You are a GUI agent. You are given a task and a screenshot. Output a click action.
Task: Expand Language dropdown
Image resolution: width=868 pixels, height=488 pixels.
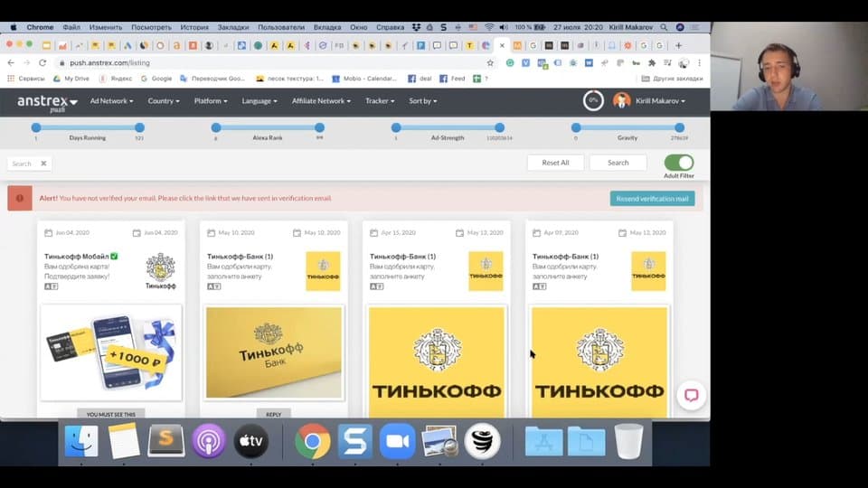click(259, 101)
